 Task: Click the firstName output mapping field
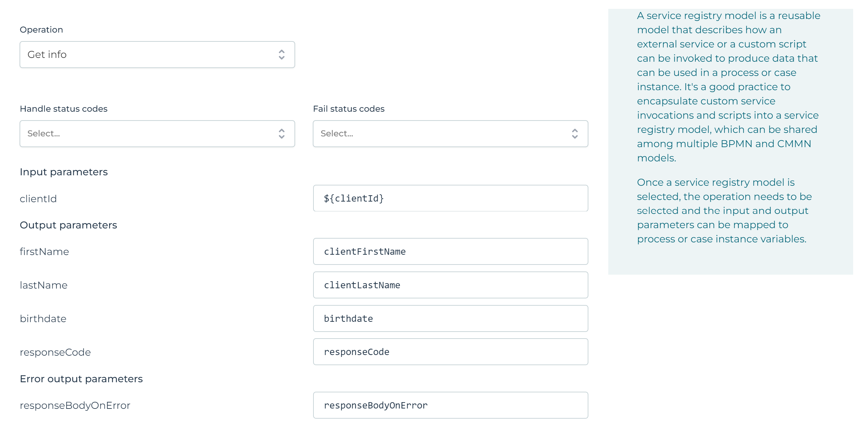click(450, 252)
